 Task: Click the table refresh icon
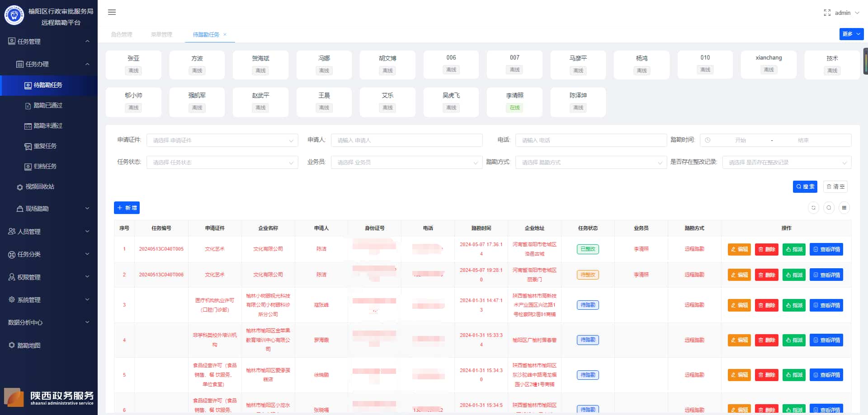pos(813,208)
